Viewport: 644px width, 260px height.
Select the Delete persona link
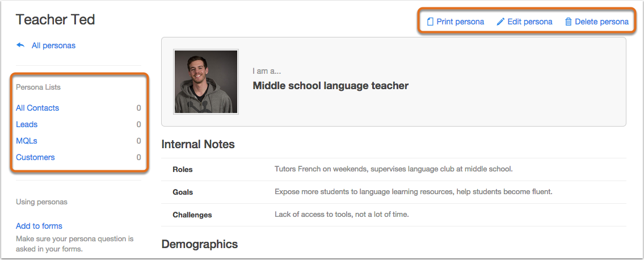(601, 22)
